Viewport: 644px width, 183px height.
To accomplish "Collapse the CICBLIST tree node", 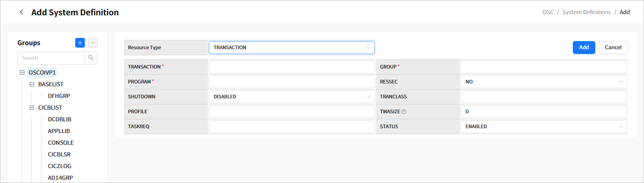I will (x=32, y=108).
